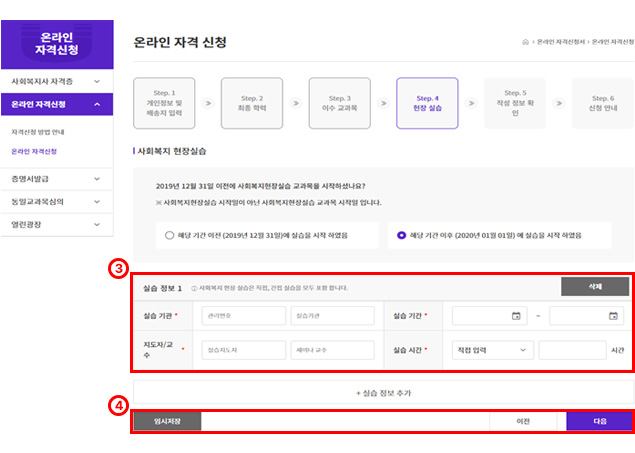The height and width of the screenshot is (453, 635).
Task: Click the purple 다음 button
Action: point(600,421)
